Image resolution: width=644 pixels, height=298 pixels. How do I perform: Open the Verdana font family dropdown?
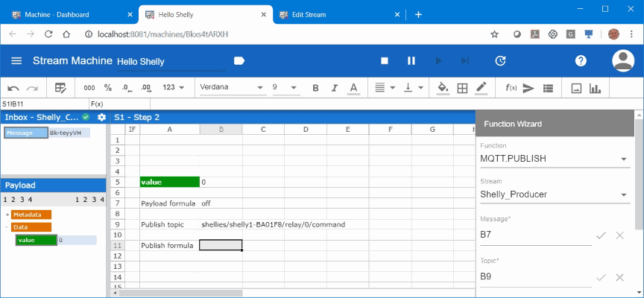point(230,88)
